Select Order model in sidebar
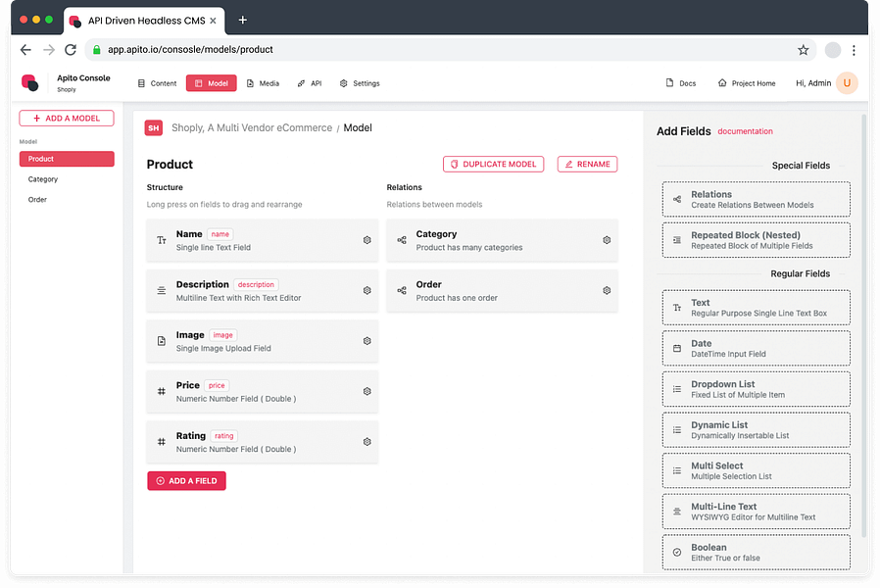Image resolution: width=880 pixels, height=588 pixels. coord(37,200)
